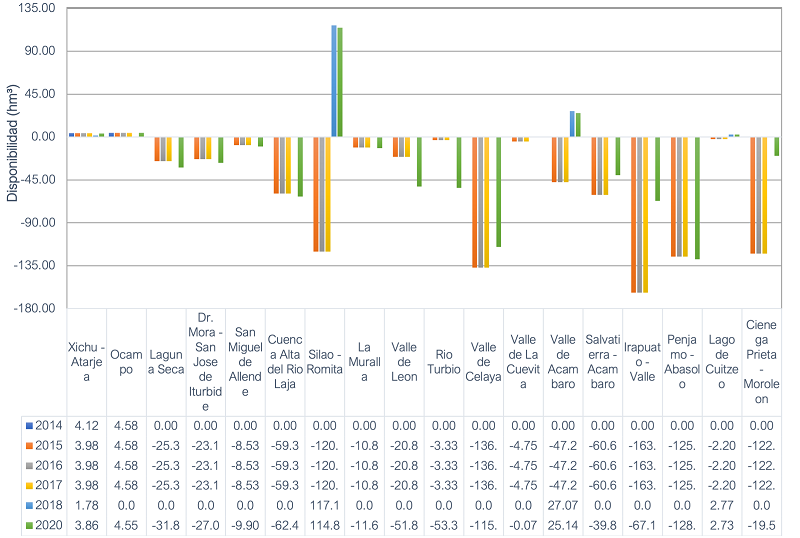Viewport: 800px width, 538px height.
Task: Click the 2018 Valle de Acambaro bar
Action: click(x=572, y=124)
